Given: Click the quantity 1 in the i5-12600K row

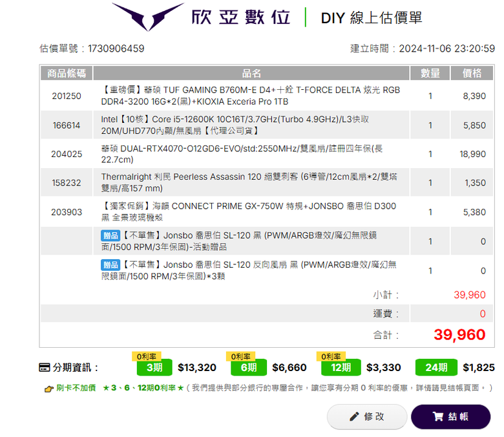Looking at the screenshot, I should [430, 125].
